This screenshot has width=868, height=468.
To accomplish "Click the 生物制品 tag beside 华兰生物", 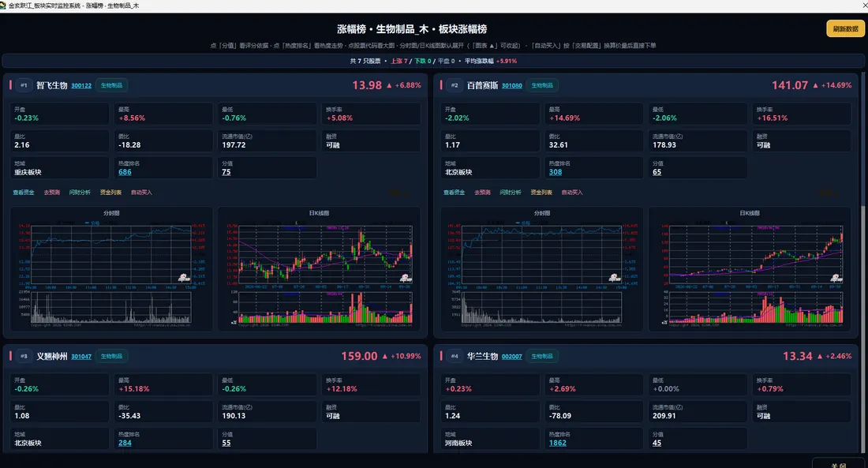I will (542, 356).
